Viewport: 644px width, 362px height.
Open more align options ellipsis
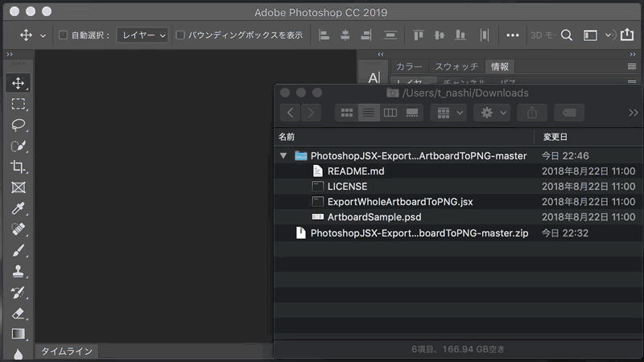pos(513,35)
